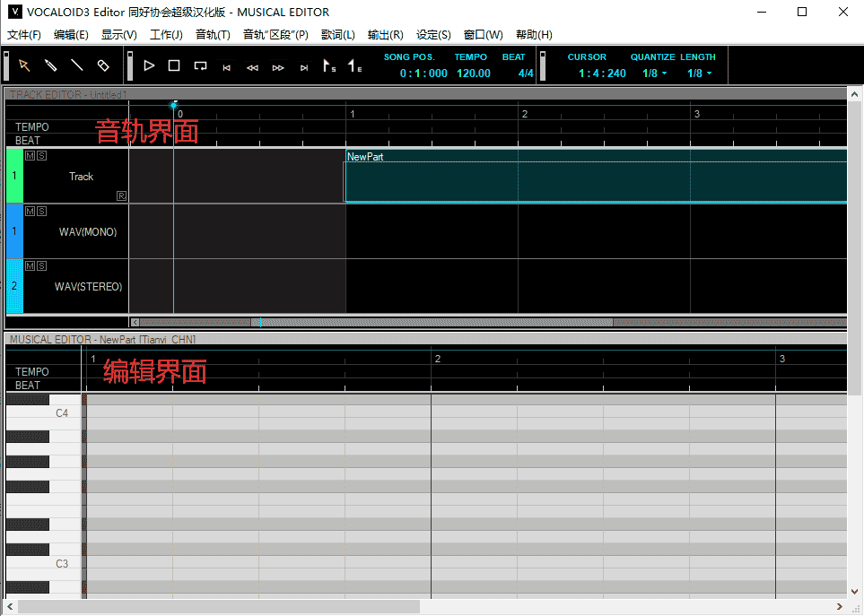The image size is (864, 616).
Task: Open the LENGTH 1/8 dropdown
Action: point(700,74)
